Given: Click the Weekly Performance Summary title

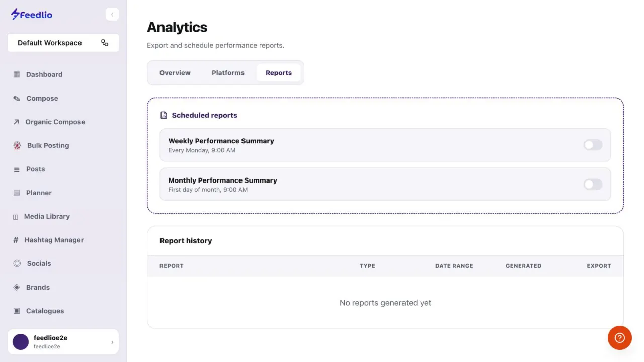Looking at the screenshot, I should pos(221,141).
